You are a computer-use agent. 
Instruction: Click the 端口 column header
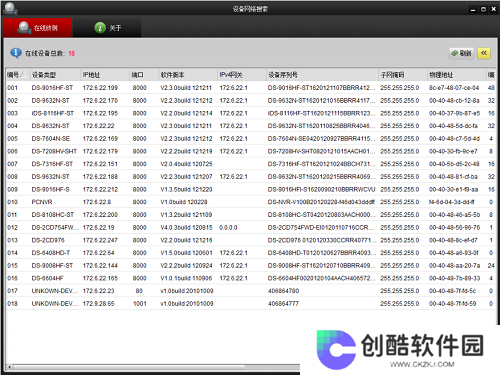(x=144, y=75)
